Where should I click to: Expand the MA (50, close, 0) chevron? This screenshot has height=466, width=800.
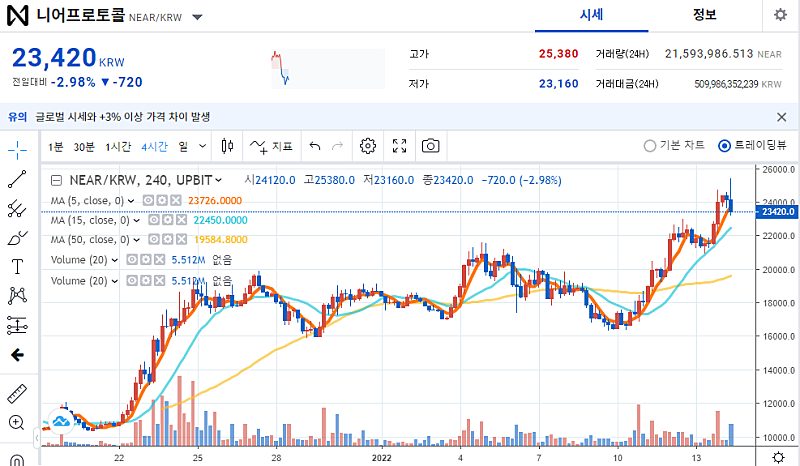coord(137,240)
